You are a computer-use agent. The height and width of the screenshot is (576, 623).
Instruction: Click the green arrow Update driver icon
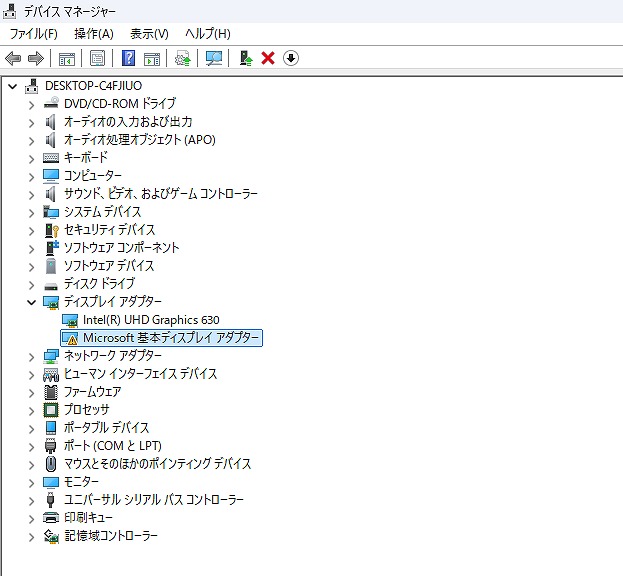coord(245,58)
